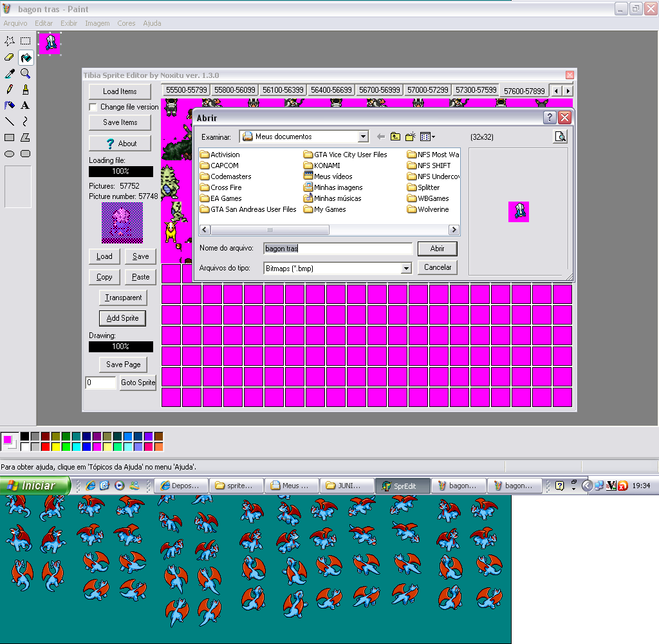Select the Curve tool in Paint
659x644 pixels.
click(x=26, y=122)
